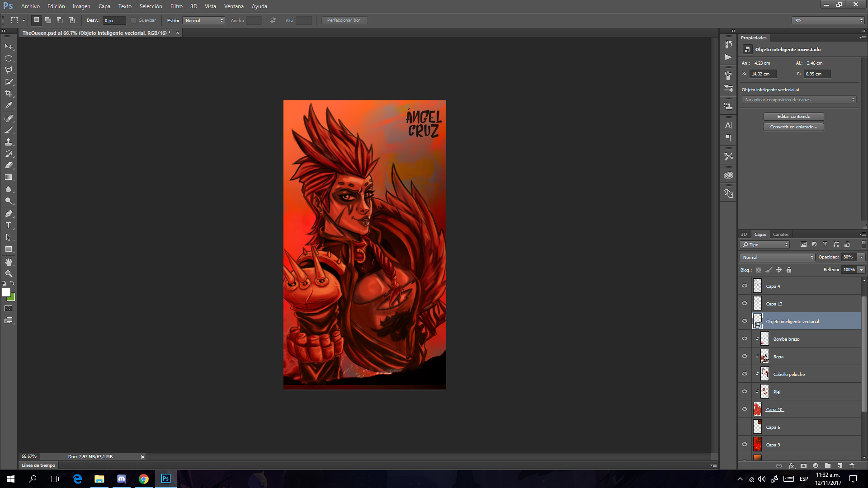Select the Quick Selection tool

(9, 82)
